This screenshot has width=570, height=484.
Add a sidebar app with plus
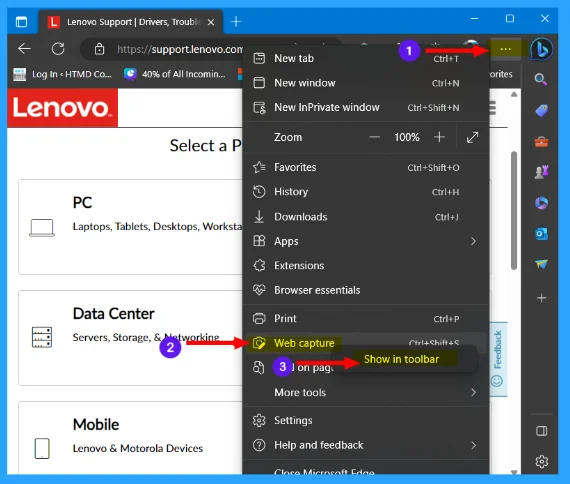tap(541, 298)
